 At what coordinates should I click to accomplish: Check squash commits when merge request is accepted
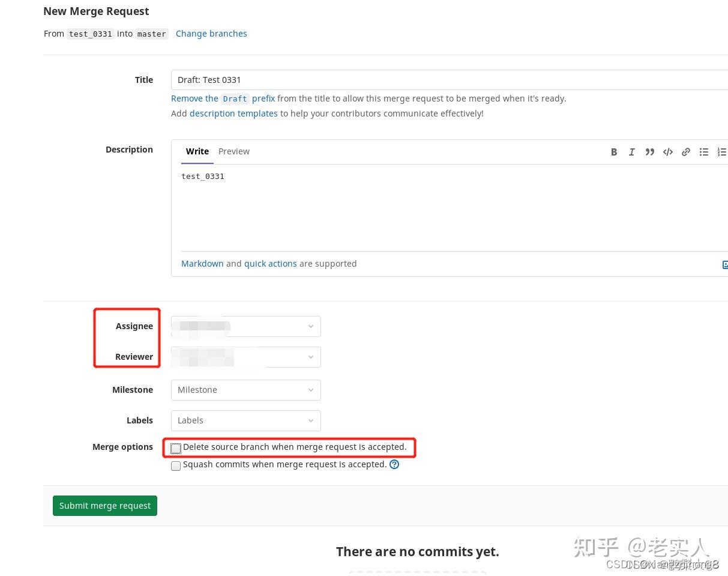(x=175, y=465)
